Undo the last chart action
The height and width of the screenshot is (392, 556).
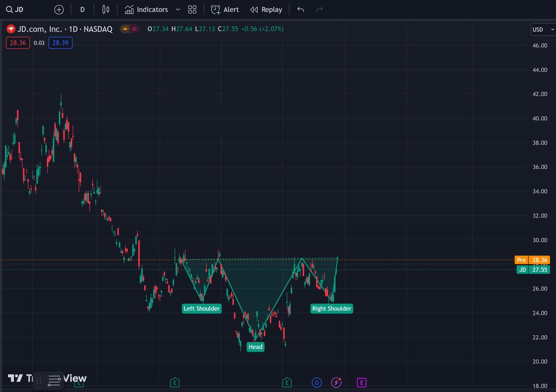coord(301,10)
